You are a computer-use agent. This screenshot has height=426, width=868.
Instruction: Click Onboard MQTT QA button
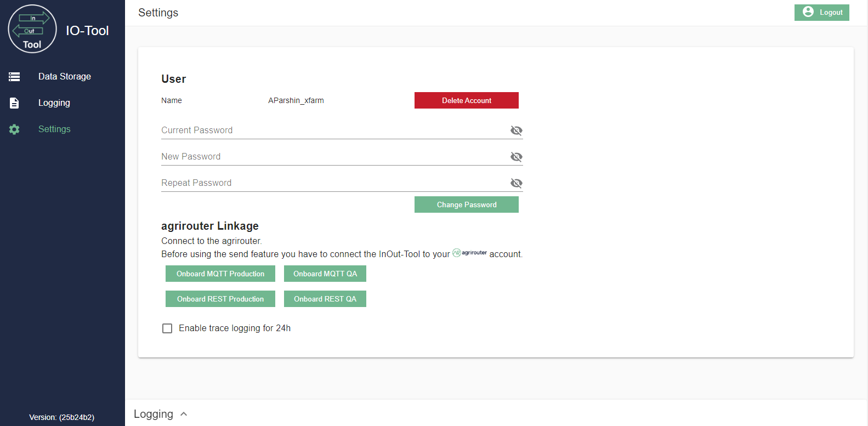[x=325, y=274]
